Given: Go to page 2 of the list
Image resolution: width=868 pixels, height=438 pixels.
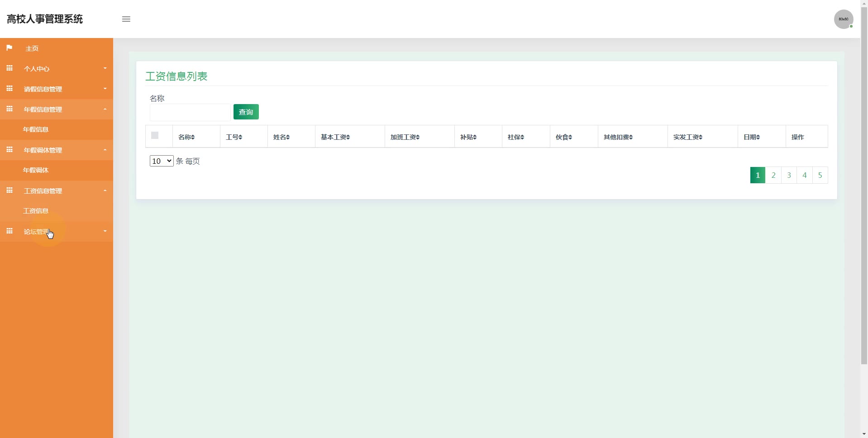Looking at the screenshot, I should tap(773, 175).
